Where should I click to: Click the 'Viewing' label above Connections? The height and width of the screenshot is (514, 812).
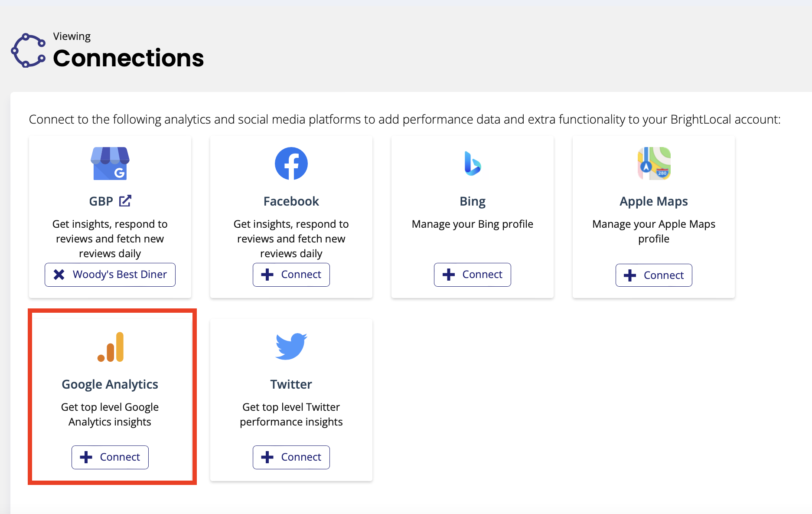point(72,36)
